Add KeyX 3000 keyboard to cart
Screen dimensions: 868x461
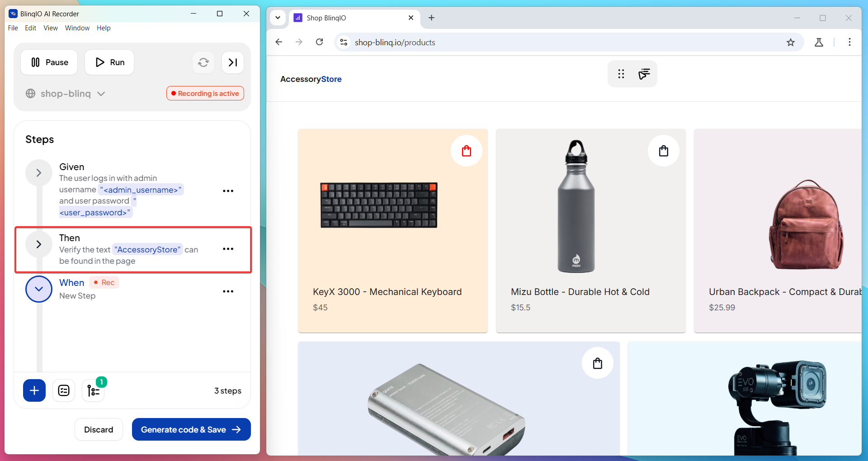(x=467, y=151)
